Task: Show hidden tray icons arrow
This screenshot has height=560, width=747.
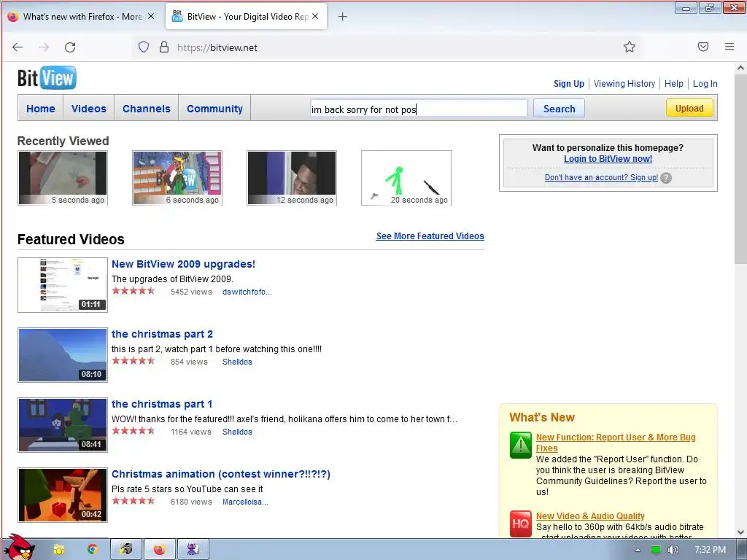Action: click(638, 550)
